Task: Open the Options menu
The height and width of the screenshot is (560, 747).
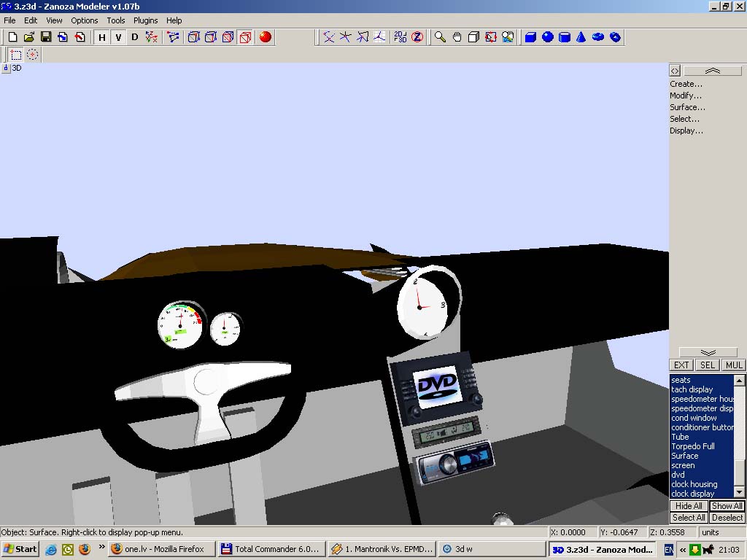Action: [x=85, y=20]
